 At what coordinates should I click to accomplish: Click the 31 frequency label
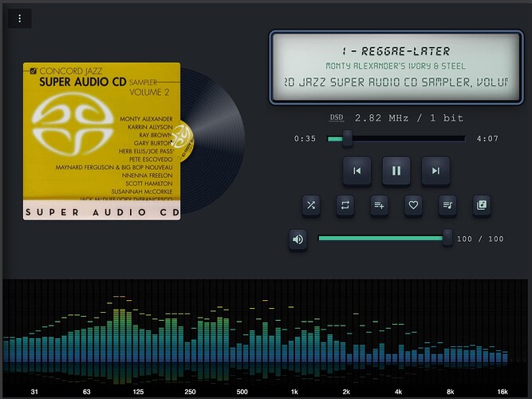(34, 392)
